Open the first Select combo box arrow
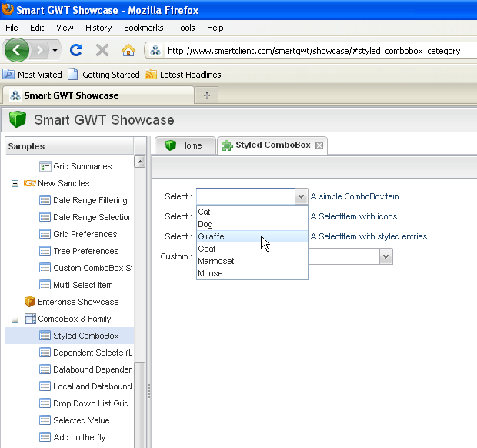The image size is (477, 448). coord(301,197)
